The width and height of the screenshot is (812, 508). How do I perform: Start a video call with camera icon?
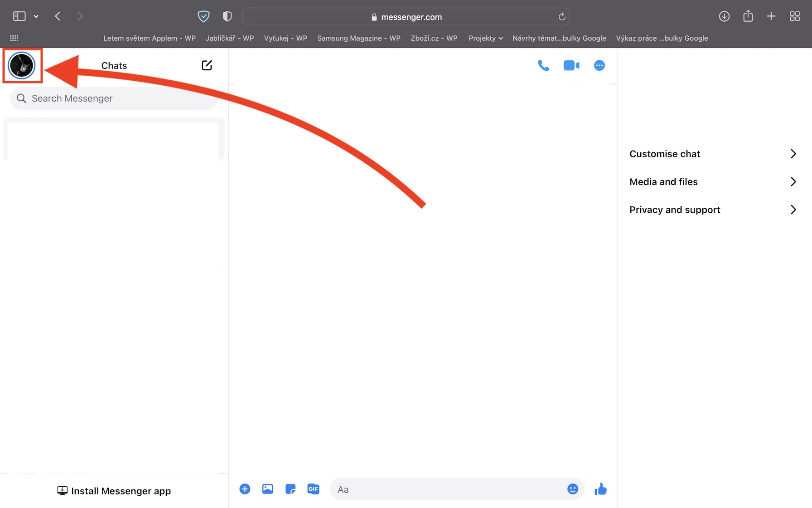(571, 65)
